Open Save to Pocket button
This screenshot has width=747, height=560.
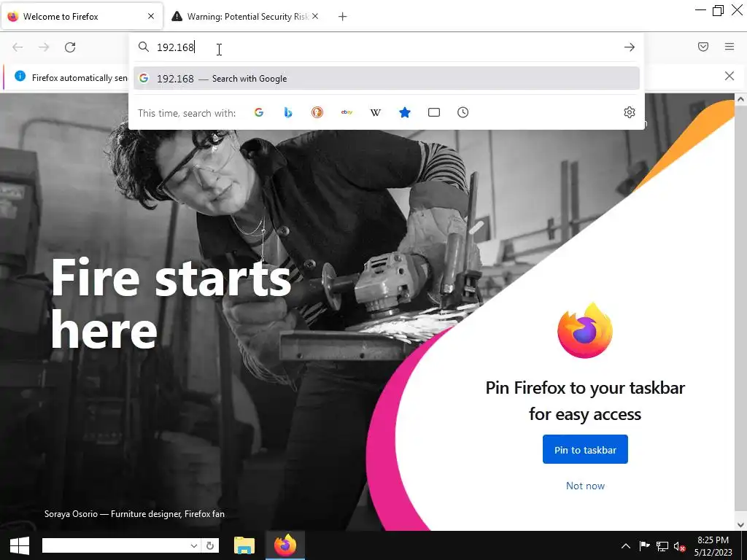tap(703, 47)
